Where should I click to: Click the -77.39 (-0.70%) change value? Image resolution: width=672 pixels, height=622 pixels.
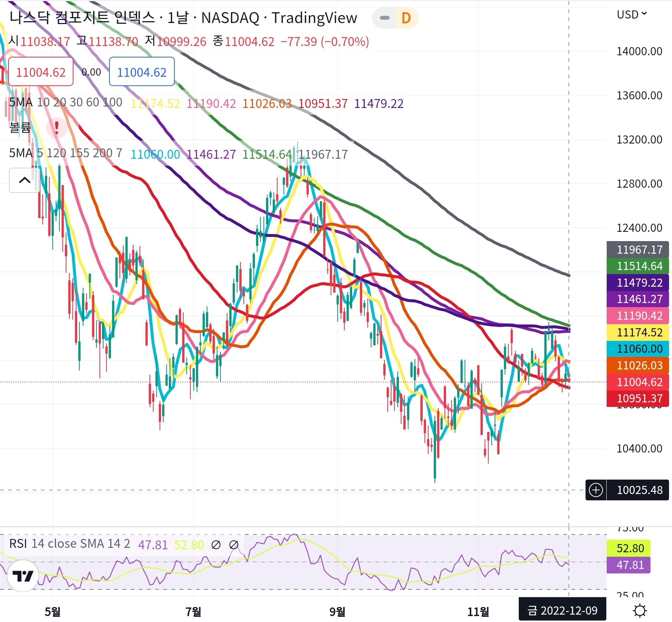(x=325, y=42)
